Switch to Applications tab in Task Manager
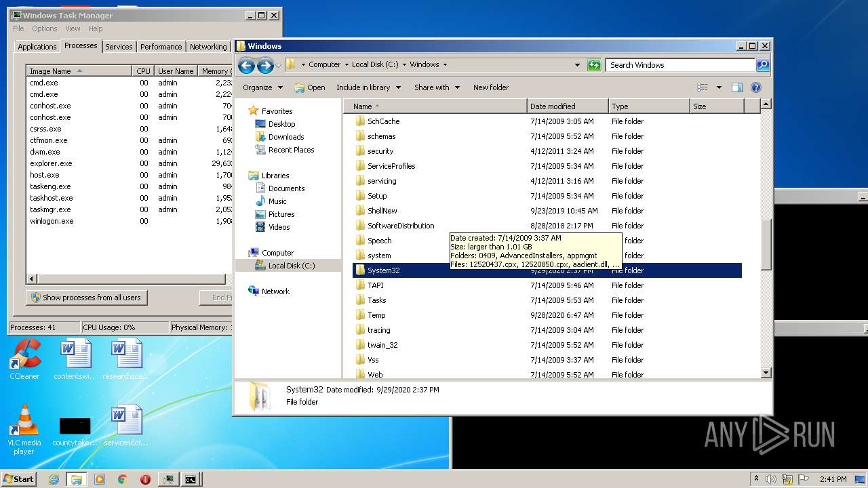Viewport: 868px width, 488px height. [x=37, y=47]
